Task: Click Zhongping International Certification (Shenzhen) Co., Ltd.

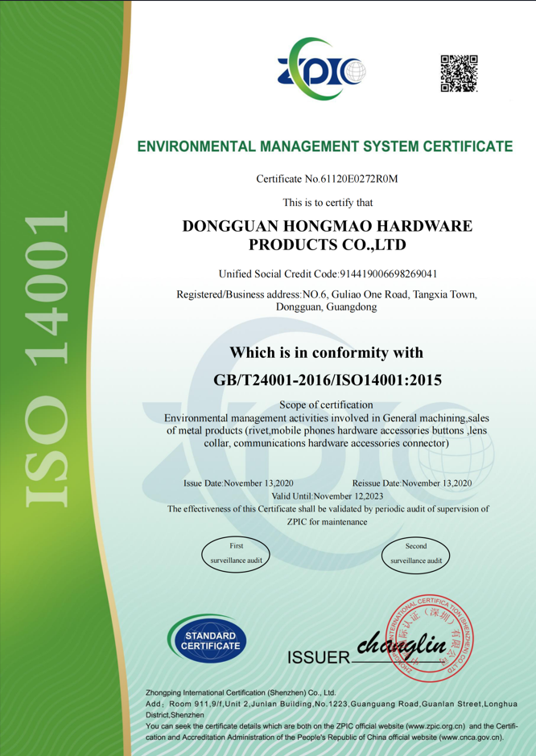Action: click(241, 692)
